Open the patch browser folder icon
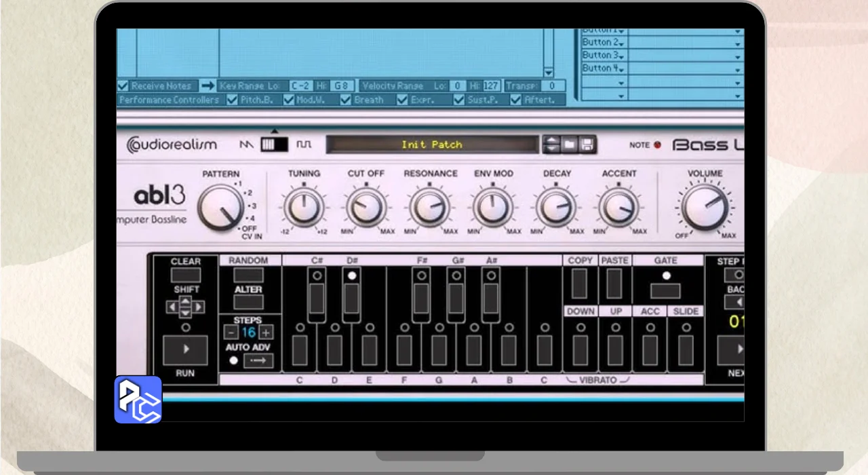Image resolution: width=868 pixels, height=475 pixels. [x=570, y=145]
